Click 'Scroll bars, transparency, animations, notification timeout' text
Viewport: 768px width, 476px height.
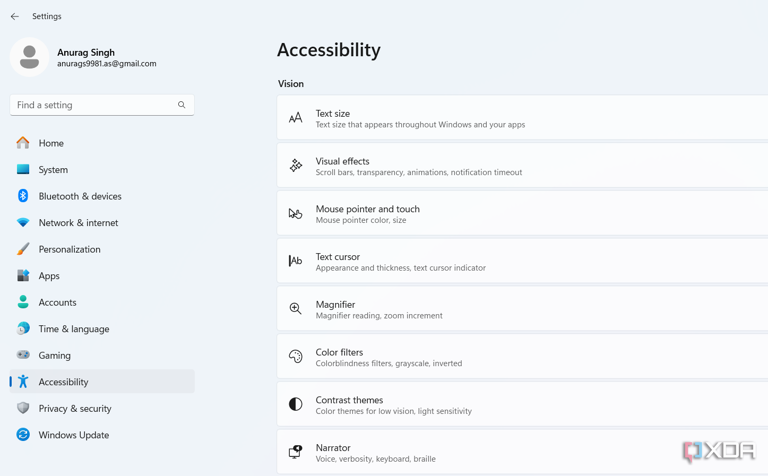tap(419, 172)
